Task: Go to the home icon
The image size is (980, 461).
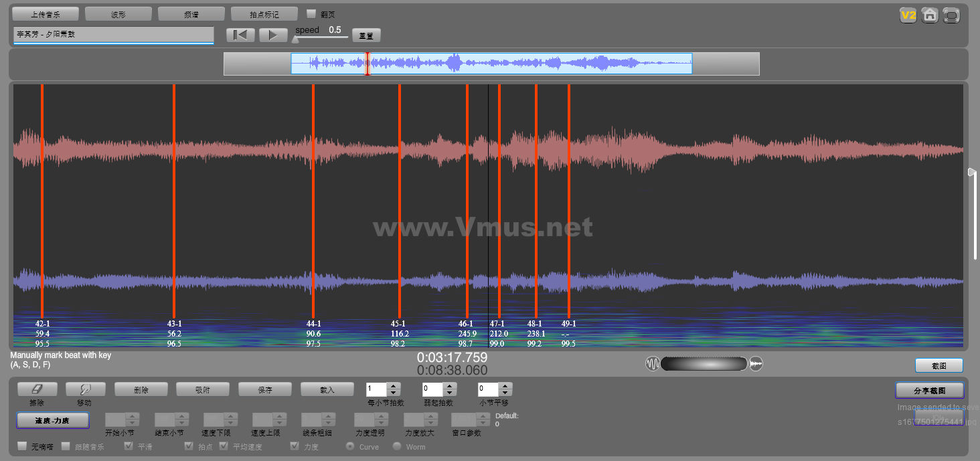Action: click(x=930, y=15)
